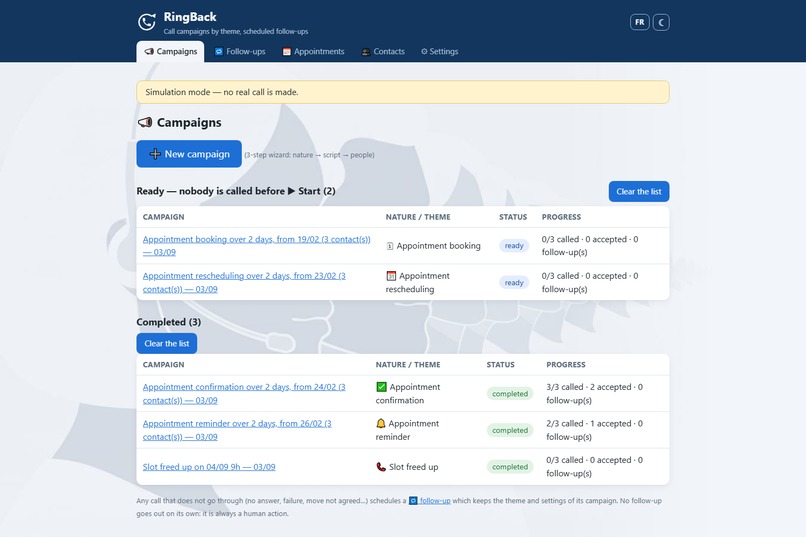Open the Settings tab

tap(439, 51)
